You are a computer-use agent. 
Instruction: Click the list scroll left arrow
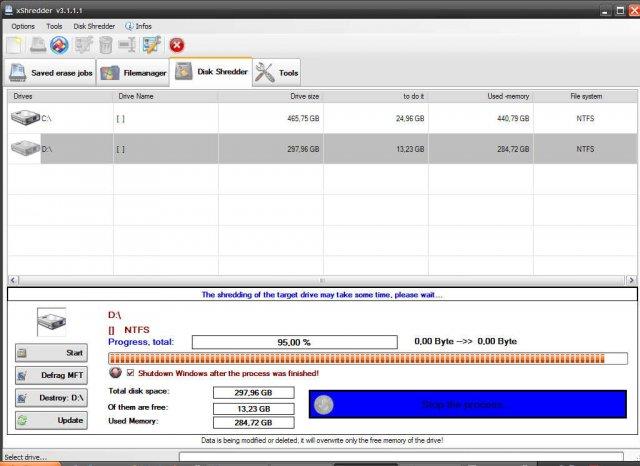click(13, 280)
